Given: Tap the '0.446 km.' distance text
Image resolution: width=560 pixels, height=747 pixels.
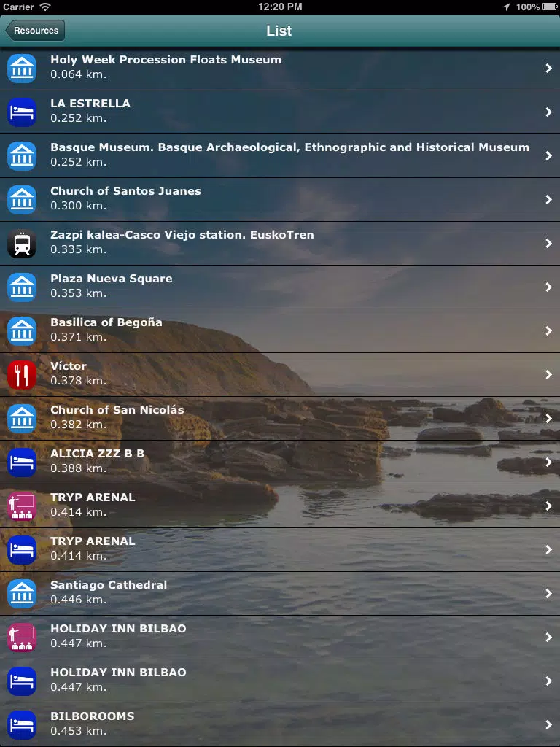Looking at the screenshot, I should [79, 600].
